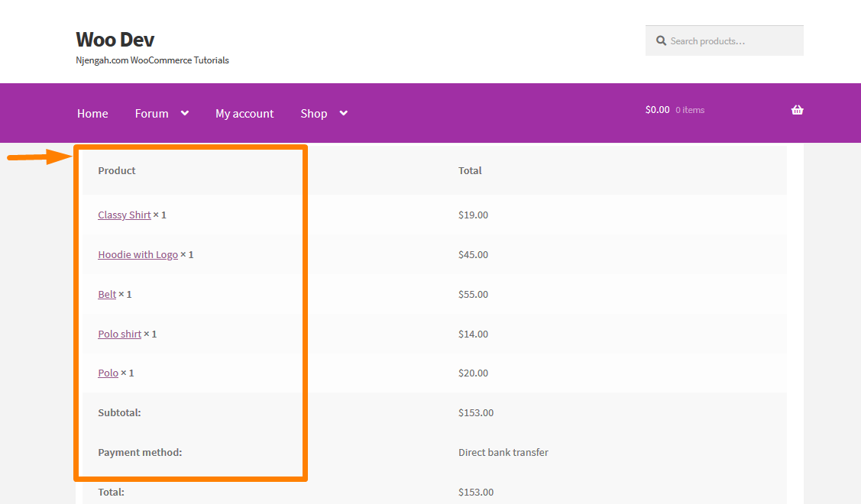Select the Direct bank transfer text
The width and height of the screenshot is (861, 504).
(x=503, y=452)
